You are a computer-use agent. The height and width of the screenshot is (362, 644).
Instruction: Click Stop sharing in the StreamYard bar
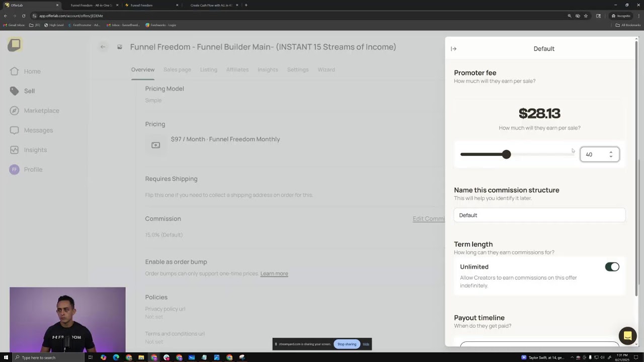click(x=347, y=344)
